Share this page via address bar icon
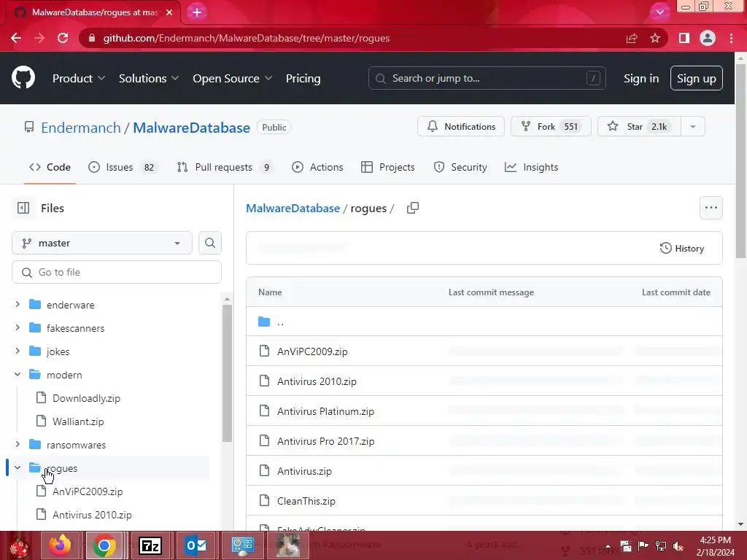 click(632, 38)
